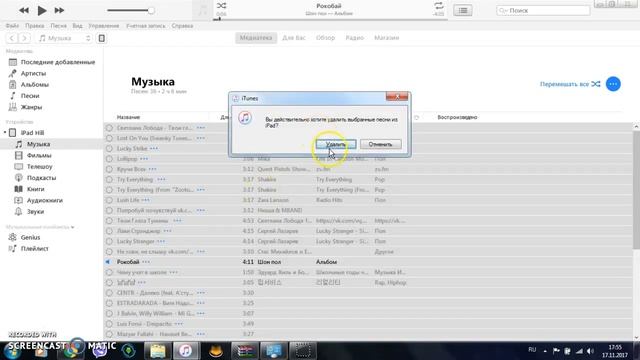This screenshot has height=360, width=640.
Task: Open the Правка menu
Action: coord(35,26)
